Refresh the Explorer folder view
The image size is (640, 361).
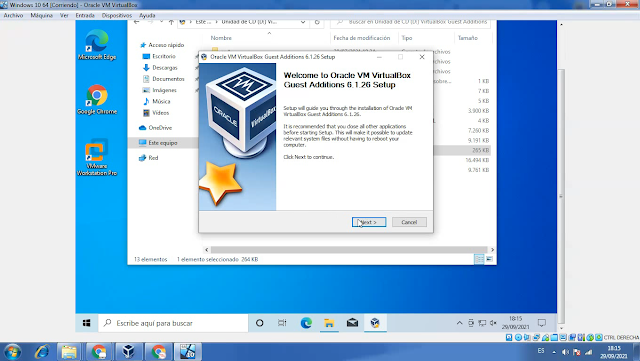(317, 22)
